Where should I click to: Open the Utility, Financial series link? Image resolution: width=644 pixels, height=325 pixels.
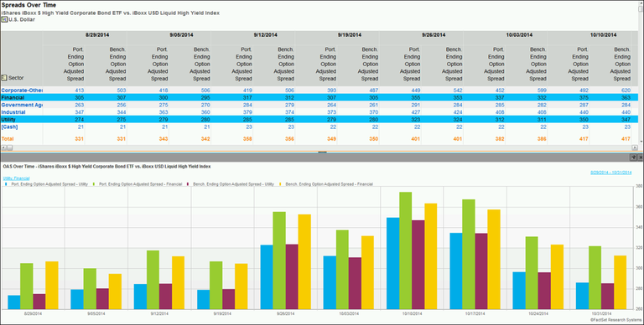[x=16, y=178]
